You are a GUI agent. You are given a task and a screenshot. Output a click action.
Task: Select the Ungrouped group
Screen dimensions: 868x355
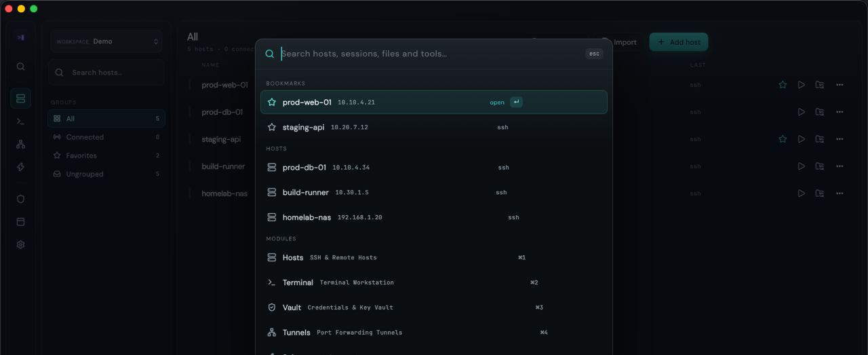click(106, 174)
